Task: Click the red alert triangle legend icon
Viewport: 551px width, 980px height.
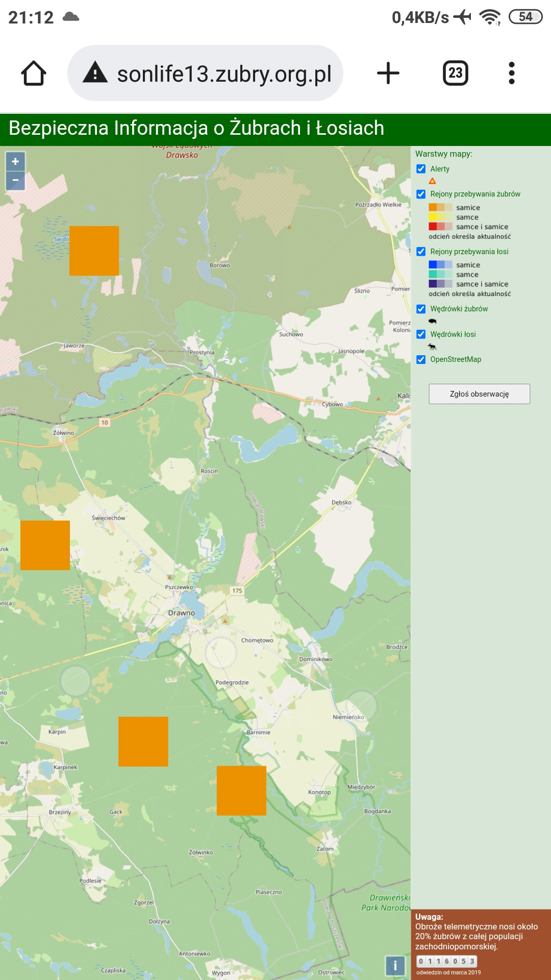Action: (432, 181)
